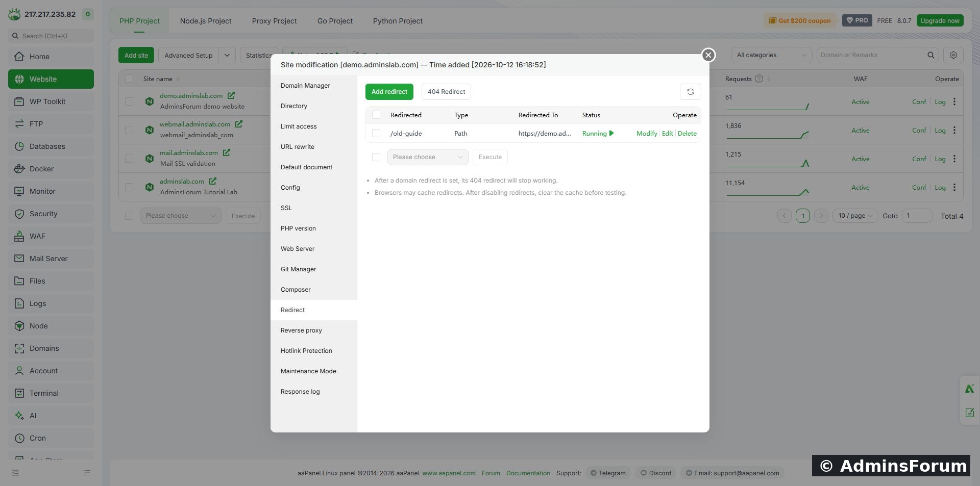Click Delete for the /old-guide redirect
Viewport: 980px width, 486px height.
[687, 133]
